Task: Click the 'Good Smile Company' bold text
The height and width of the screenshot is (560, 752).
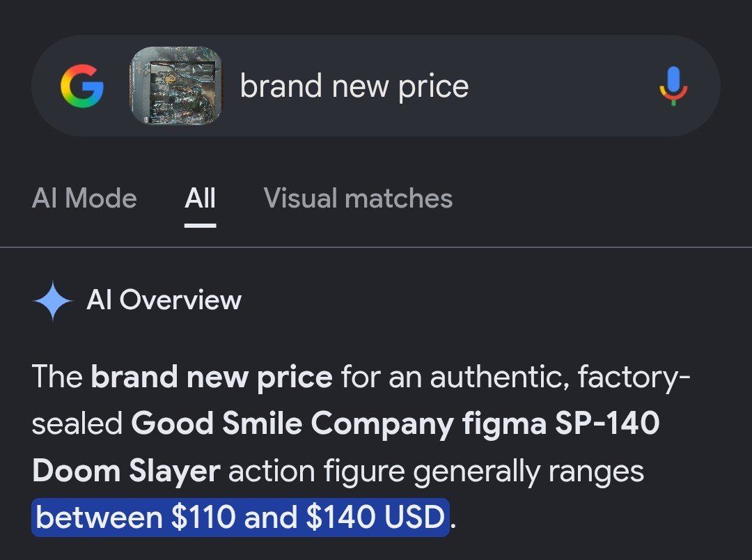Action: 292,423
